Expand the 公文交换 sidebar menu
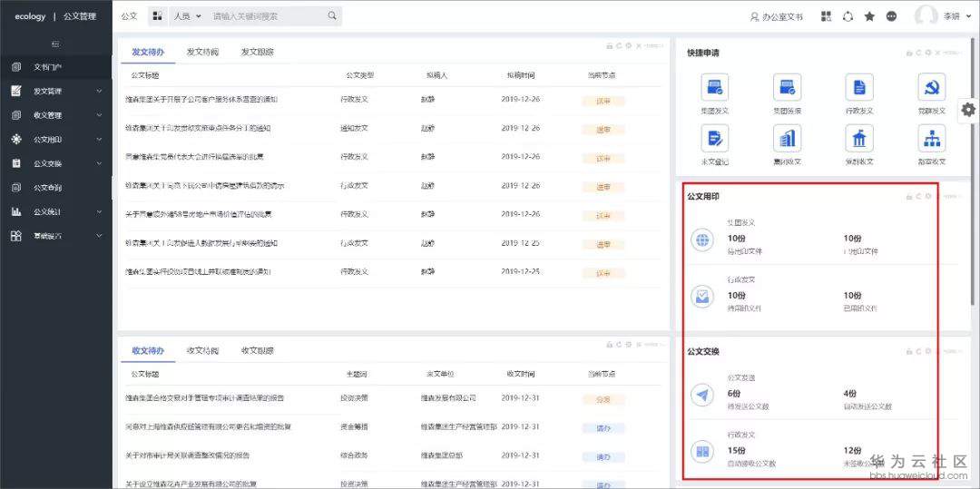Image resolution: width=980 pixels, height=489 pixels. [x=100, y=163]
